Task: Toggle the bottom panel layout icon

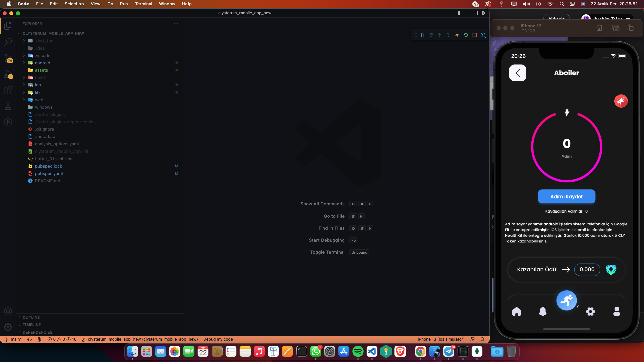Action: click(x=468, y=13)
